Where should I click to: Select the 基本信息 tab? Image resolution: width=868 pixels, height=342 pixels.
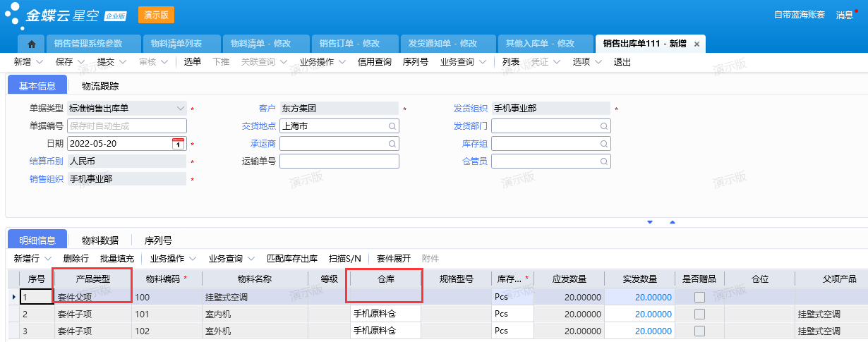pos(37,85)
